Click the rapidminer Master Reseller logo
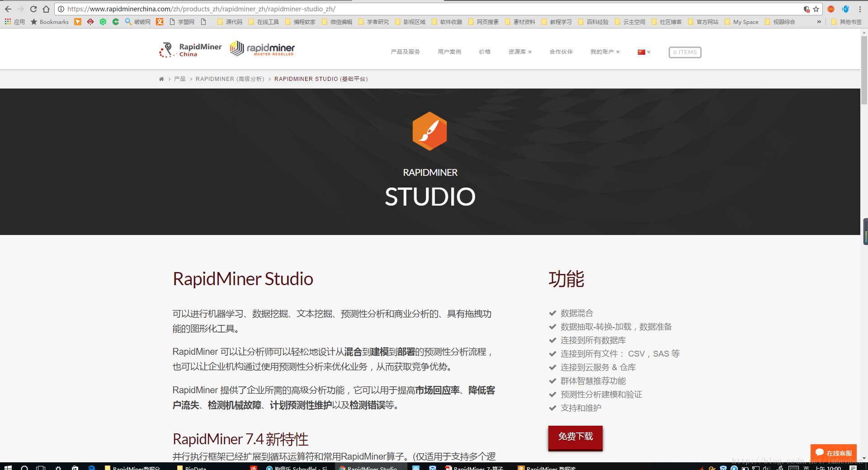868x470 pixels. coord(262,48)
